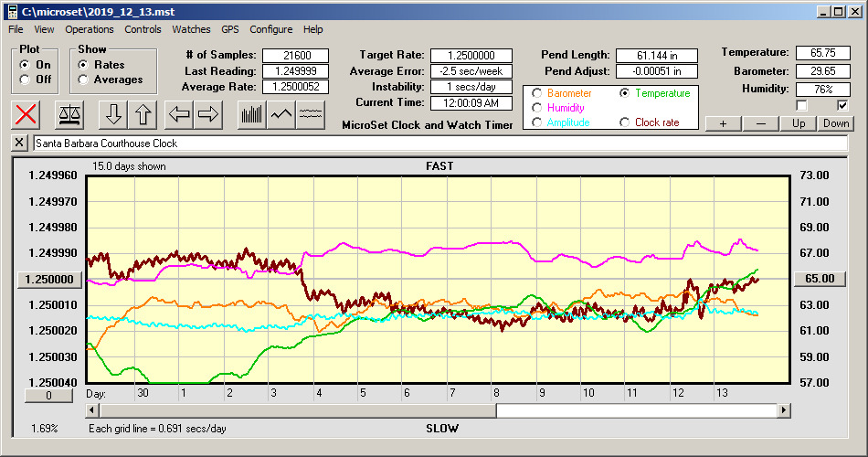Click the Down button
The width and height of the screenshot is (868, 457).
click(x=836, y=123)
